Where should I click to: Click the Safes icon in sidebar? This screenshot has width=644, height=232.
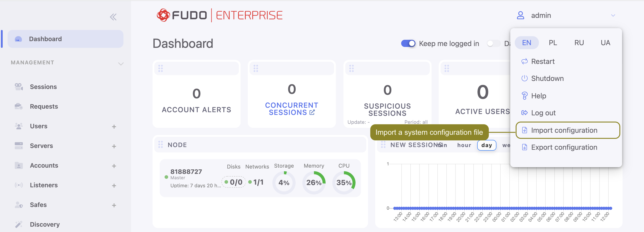(19, 205)
